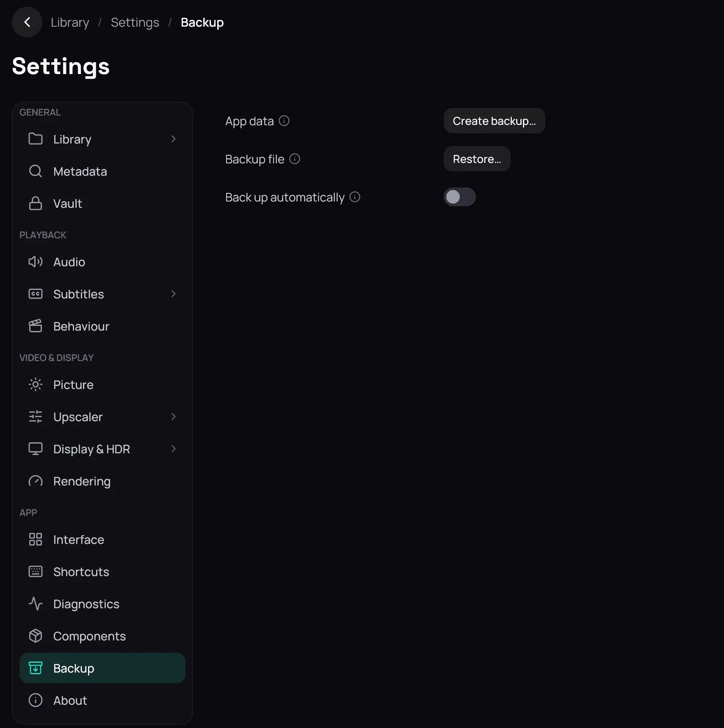
Task: Click the Behaviour clapperboard icon
Action: click(x=36, y=326)
